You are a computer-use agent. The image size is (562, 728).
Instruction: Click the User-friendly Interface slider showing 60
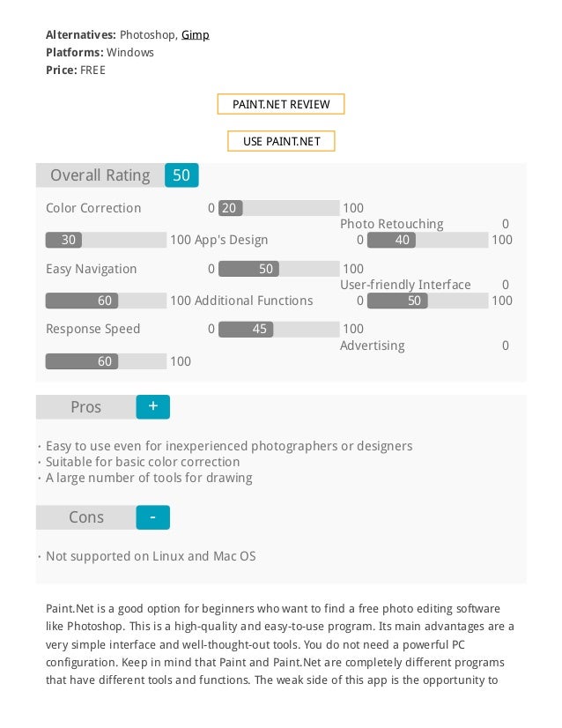tap(106, 301)
